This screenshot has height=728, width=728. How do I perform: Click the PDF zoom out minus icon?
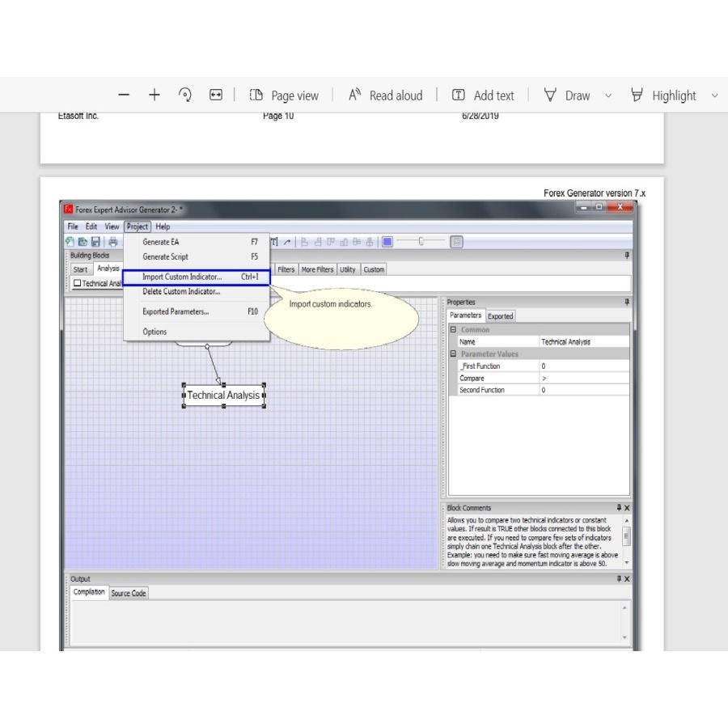coord(124,95)
